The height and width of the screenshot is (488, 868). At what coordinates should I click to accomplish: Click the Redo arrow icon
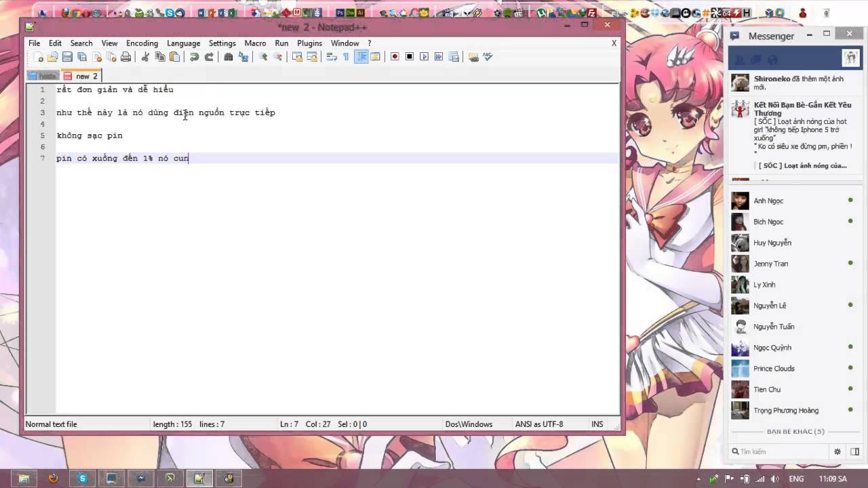pos(209,57)
